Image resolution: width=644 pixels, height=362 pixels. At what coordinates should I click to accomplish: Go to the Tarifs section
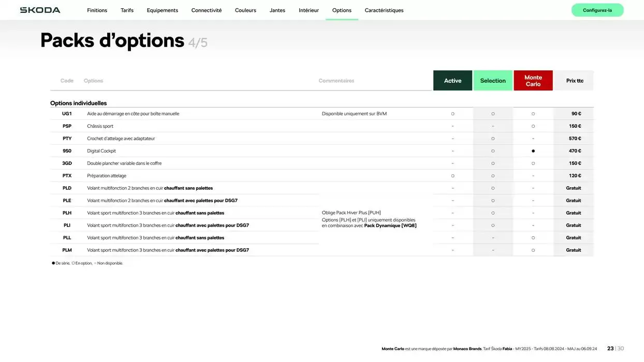click(127, 10)
